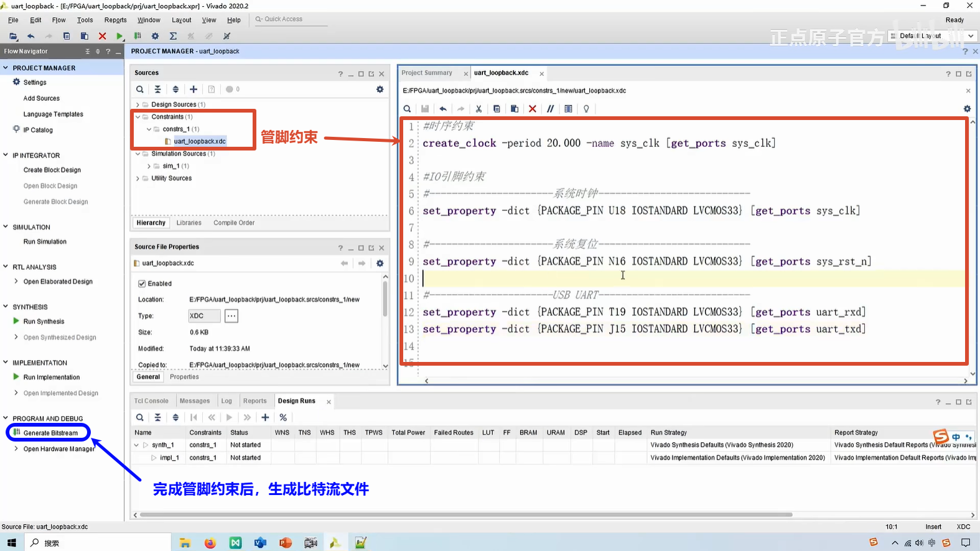The image size is (980, 551).
Task: Open the Default Layout dropdown
Action: coord(932,36)
